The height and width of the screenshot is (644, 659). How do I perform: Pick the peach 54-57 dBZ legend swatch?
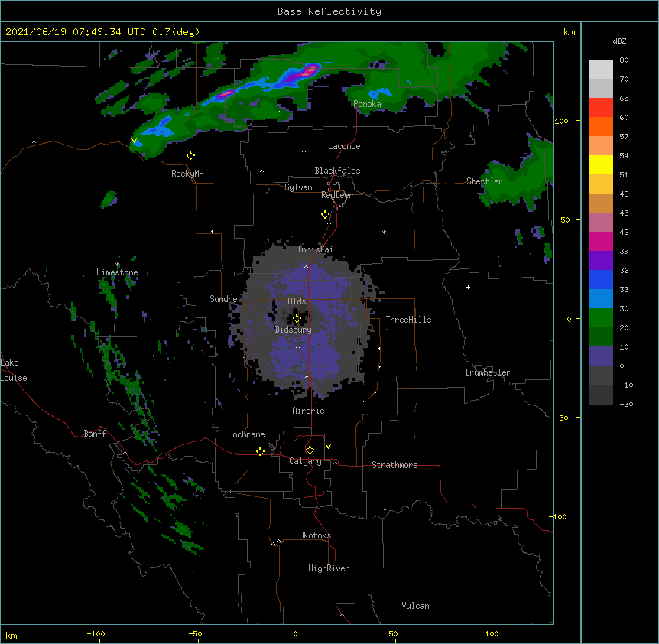click(x=601, y=146)
